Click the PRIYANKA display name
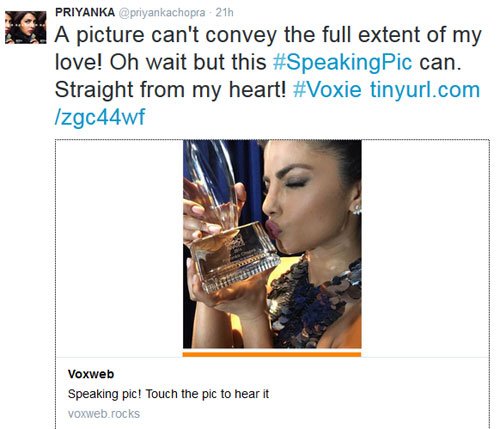 tap(85, 13)
